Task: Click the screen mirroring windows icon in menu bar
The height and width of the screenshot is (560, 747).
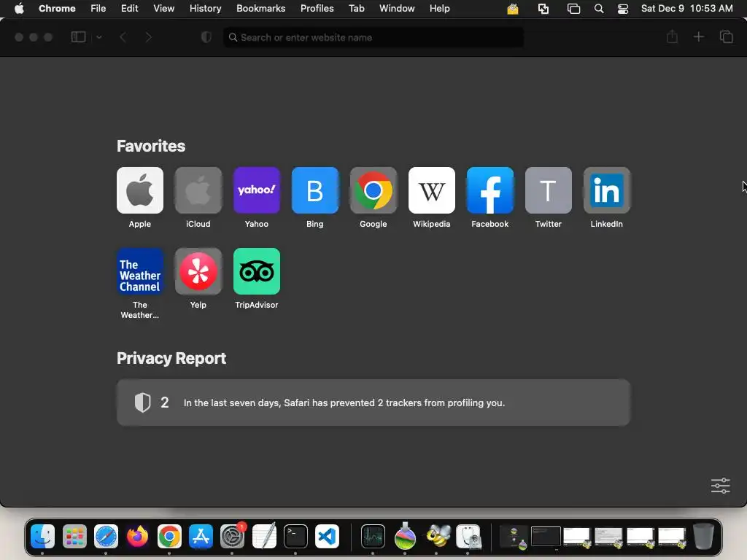Action: pos(573,9)
